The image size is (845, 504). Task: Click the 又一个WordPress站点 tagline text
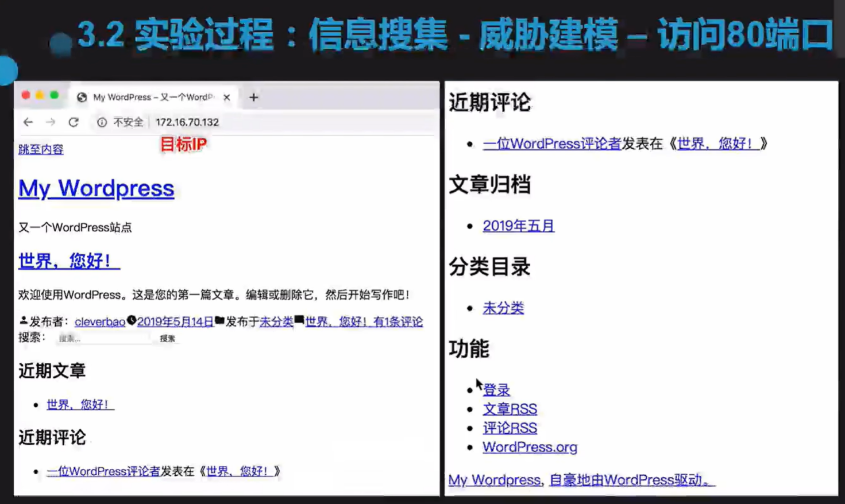point(75,227)
